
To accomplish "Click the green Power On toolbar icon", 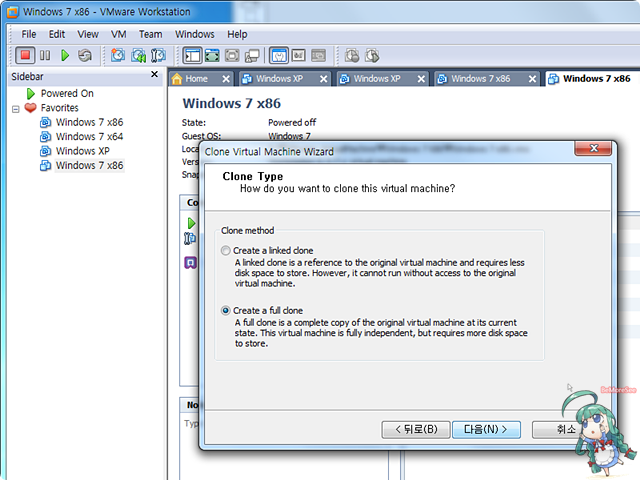I will point(64,55).
